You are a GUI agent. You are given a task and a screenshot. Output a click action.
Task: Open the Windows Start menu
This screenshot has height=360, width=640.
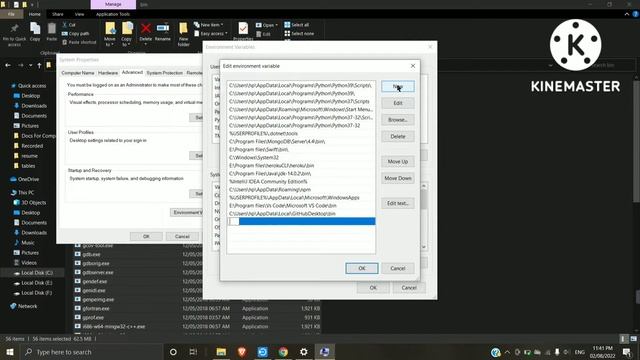click(10, 352)
